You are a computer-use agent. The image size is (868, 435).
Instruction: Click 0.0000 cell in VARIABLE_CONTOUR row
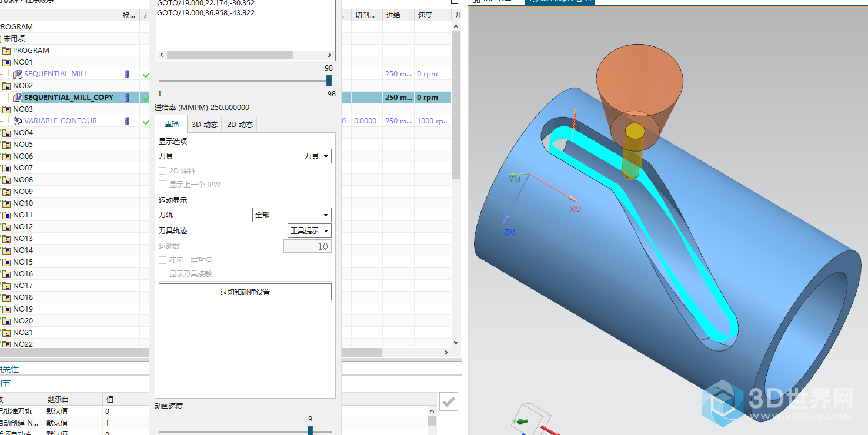pyautogui.click(x=365, y=121)
